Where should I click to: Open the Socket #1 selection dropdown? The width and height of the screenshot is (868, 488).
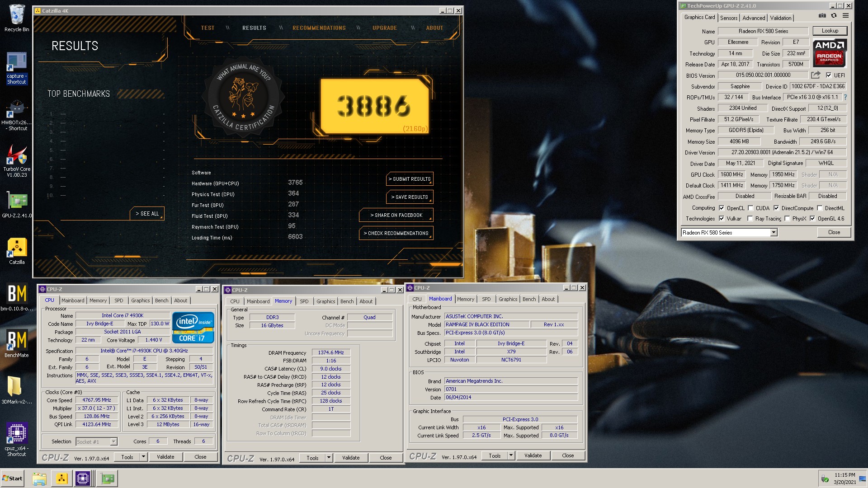[113, 441]
